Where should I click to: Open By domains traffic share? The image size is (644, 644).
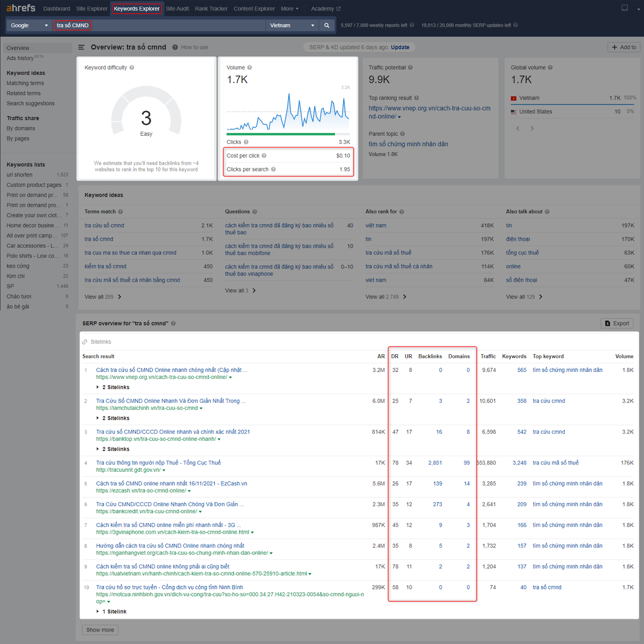coord(21,128)
